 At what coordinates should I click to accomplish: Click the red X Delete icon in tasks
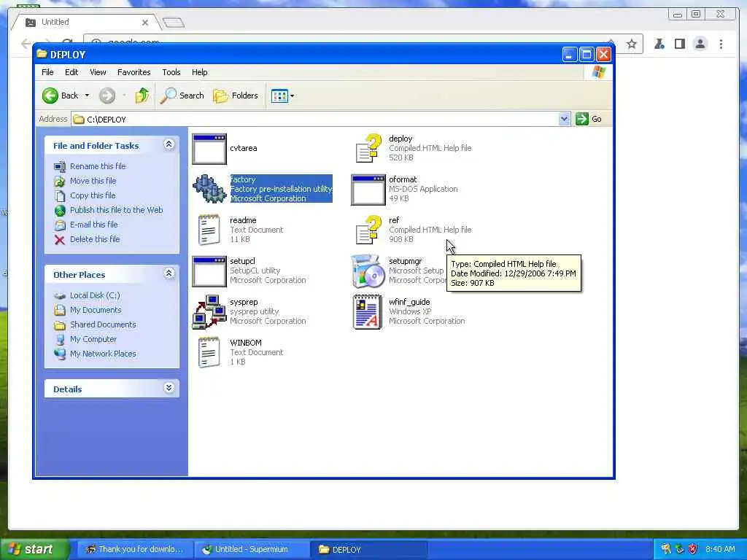60,239
